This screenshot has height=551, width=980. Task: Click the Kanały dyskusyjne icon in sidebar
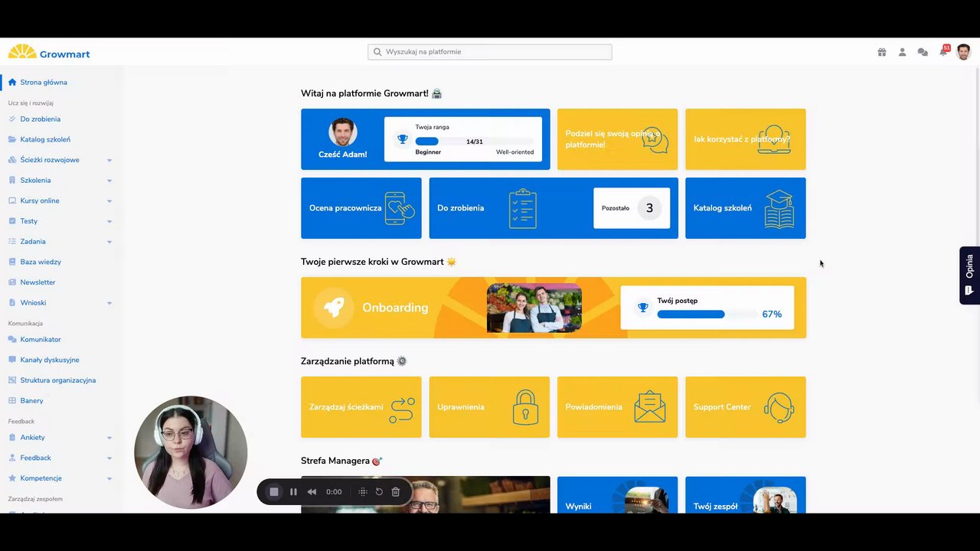(12, 360)
